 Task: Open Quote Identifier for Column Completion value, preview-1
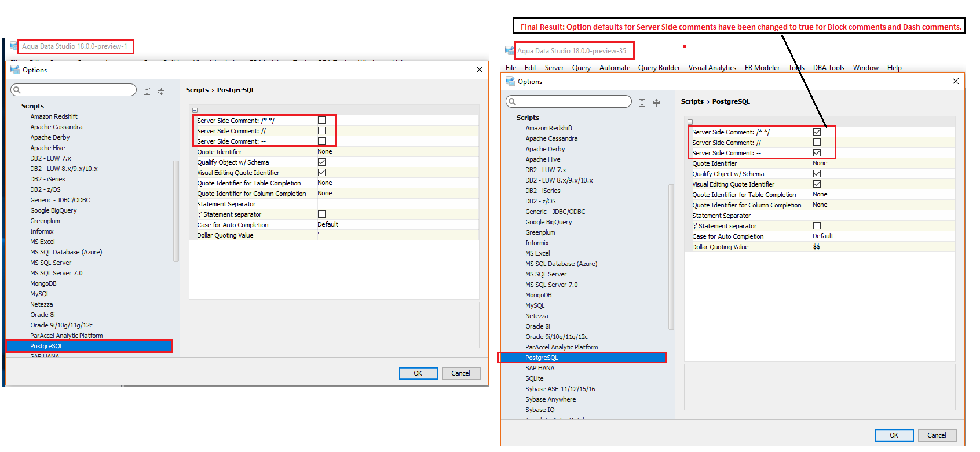(398, 194)
